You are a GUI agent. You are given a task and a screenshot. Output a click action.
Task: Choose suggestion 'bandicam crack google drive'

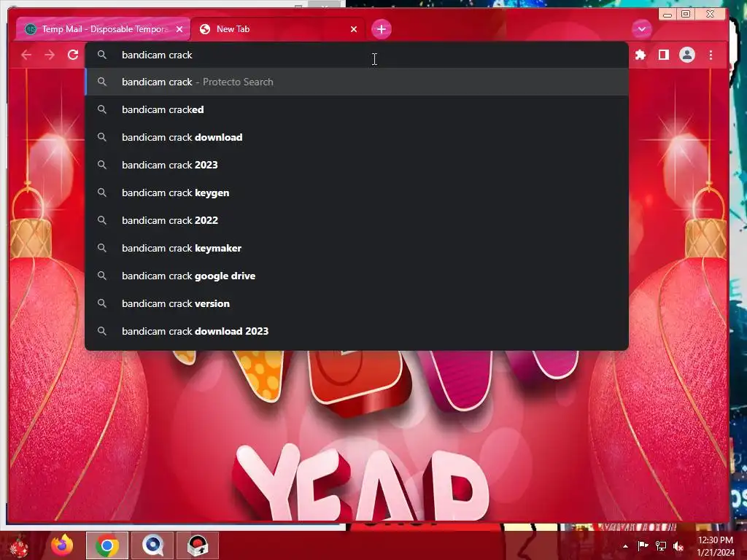(356, 276)
